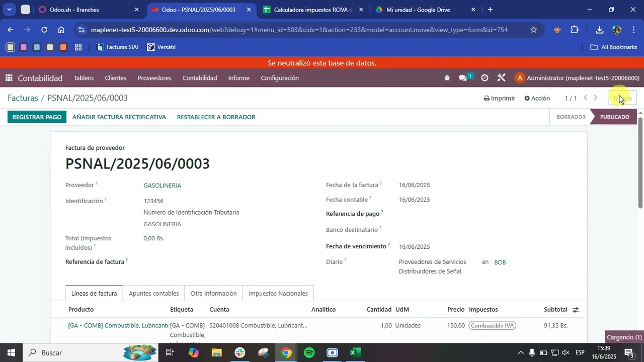The image size is (644, 362).
Task: Open File Explorer from taskbar
Action: [x=216, y=352]
